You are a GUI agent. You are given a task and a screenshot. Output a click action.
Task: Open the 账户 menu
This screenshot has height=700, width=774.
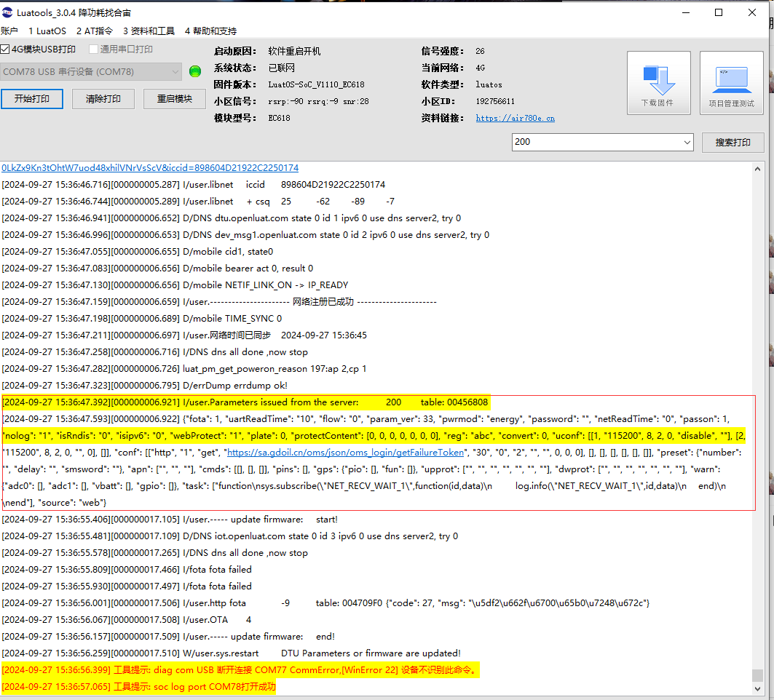(9, 31)
